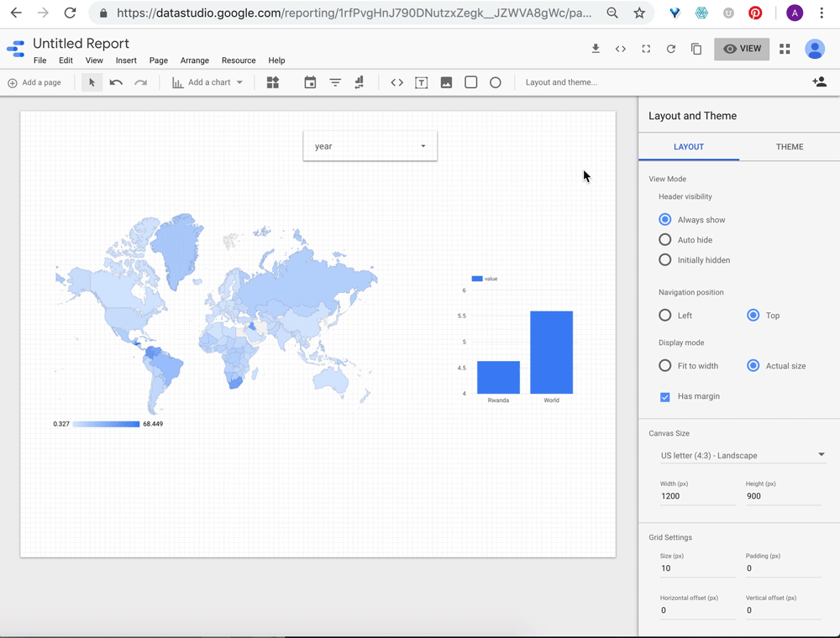This screenshot has height=638, width=840.
Task: Click the undo icon
Action: pos(116,82)
